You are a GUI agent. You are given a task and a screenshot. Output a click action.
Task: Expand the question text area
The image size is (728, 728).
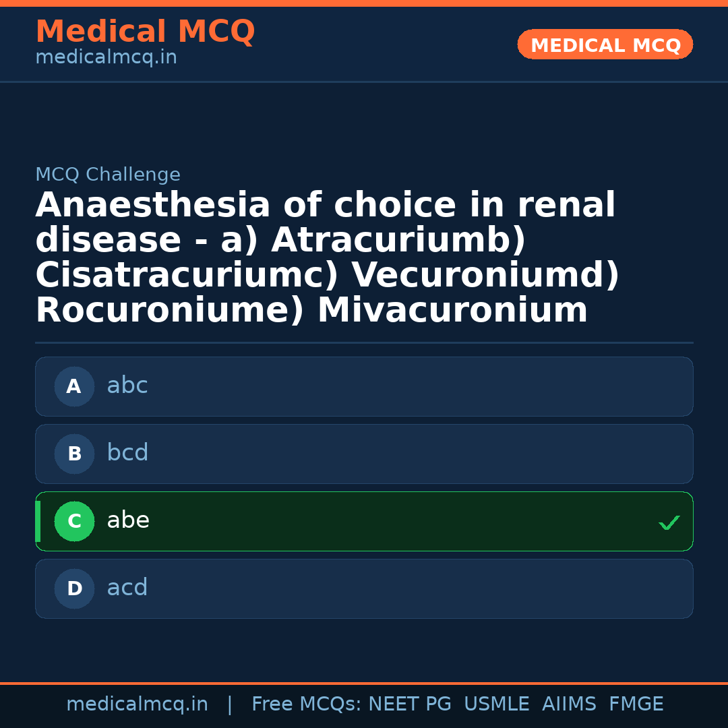pyautogui.click(x=326, y=257)
